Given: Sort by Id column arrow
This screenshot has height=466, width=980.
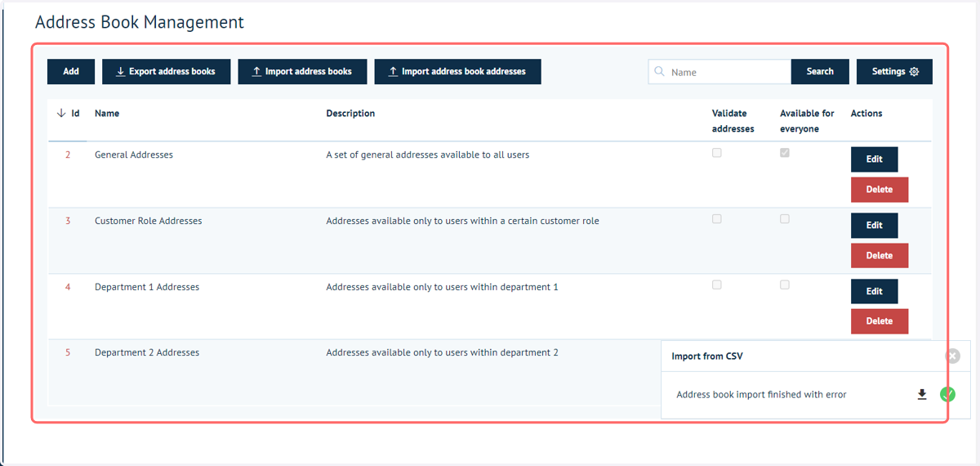Looking at the screenshot, I should [x=61, y=113].
